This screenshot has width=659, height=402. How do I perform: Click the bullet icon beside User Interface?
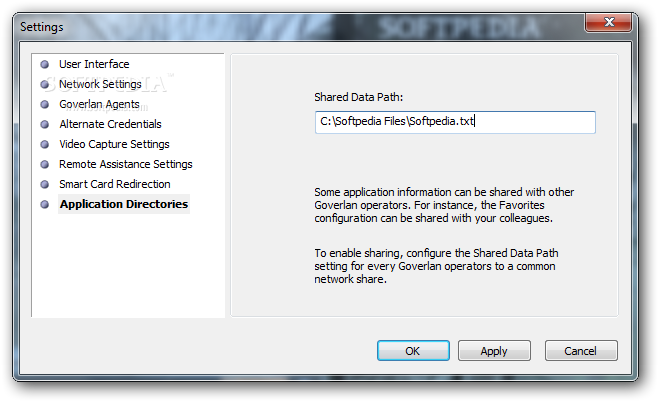pos(45,64)
